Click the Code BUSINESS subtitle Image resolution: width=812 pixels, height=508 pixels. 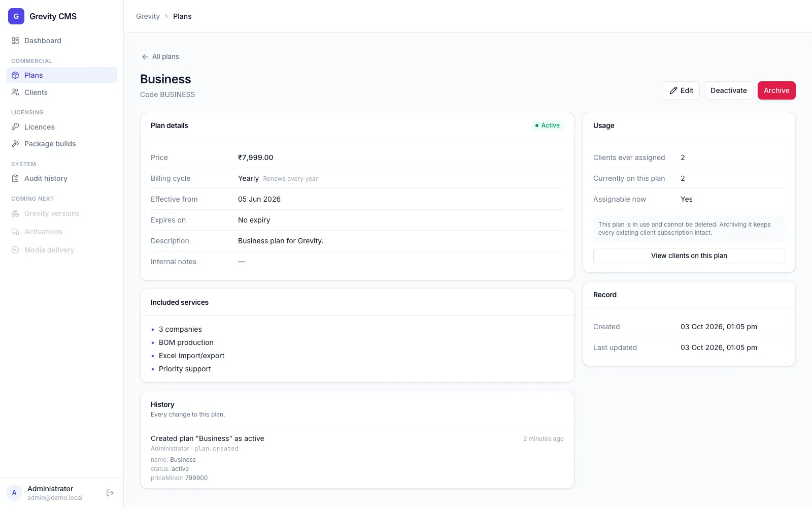[x=167, y=94]
